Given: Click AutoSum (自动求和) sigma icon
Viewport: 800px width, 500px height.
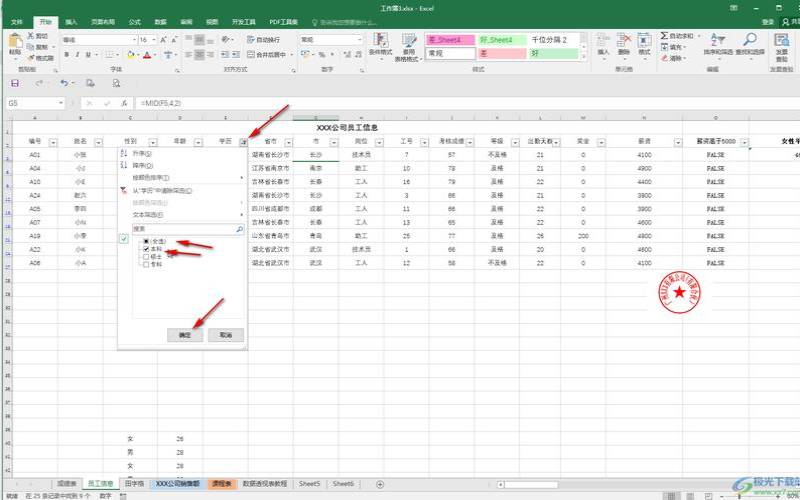Looking at the screenshot, I should tap(664, 36).
